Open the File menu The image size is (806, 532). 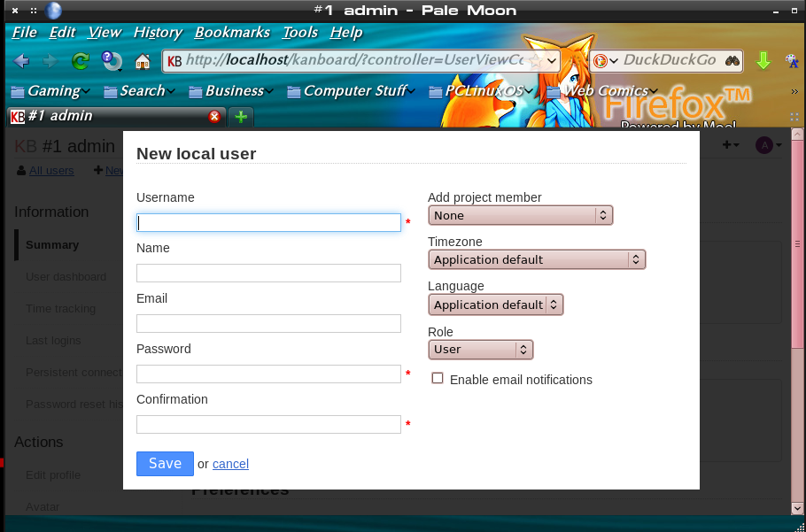tap(24, 33)
